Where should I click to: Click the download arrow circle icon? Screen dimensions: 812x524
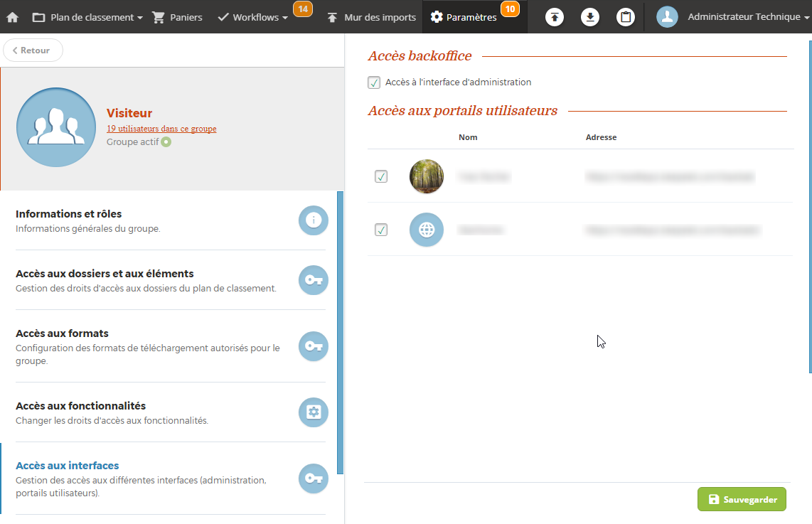[x=590, y=17]
